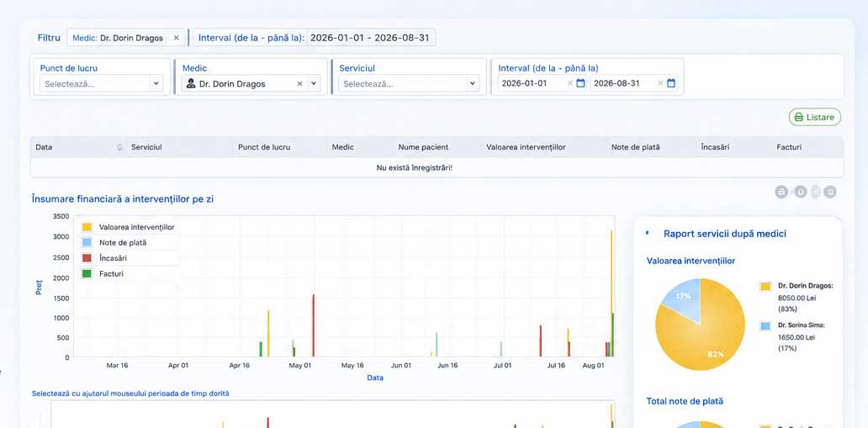Viewport: 868px width, 428px height.
Task: Click the Interval filter text 2026-01-01 - 2026-08-31
Action: point(370,38)
